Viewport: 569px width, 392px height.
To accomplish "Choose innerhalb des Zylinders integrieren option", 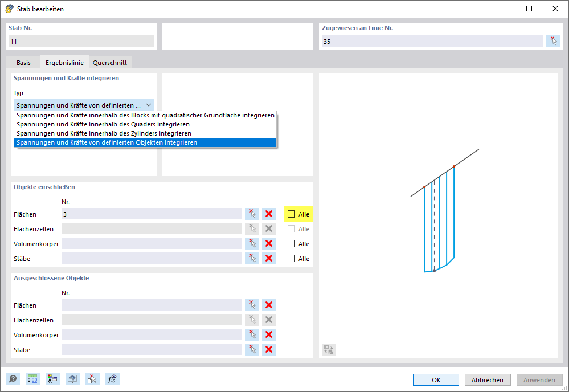I will point(145,133).
